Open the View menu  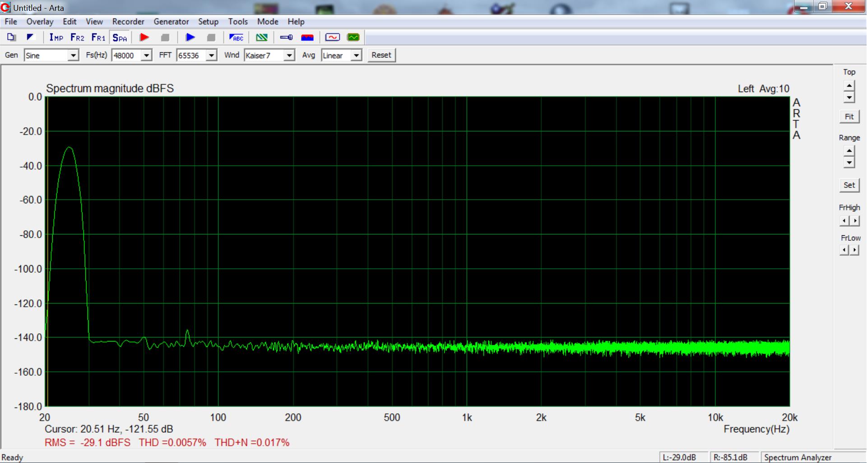pos(94,22)
